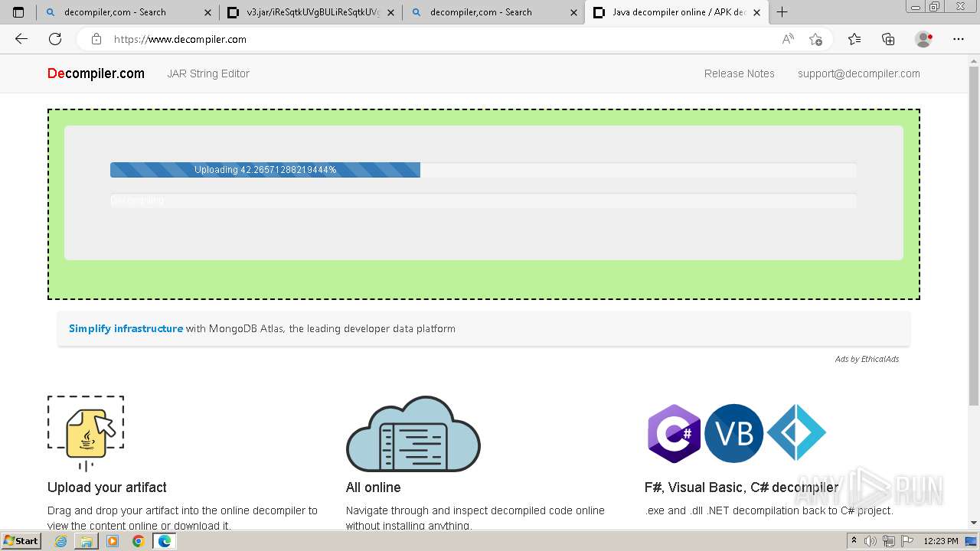Select F#, Visual Basic, C# decompiler heading
980x551 pixels.
click(x=741, y=487)
